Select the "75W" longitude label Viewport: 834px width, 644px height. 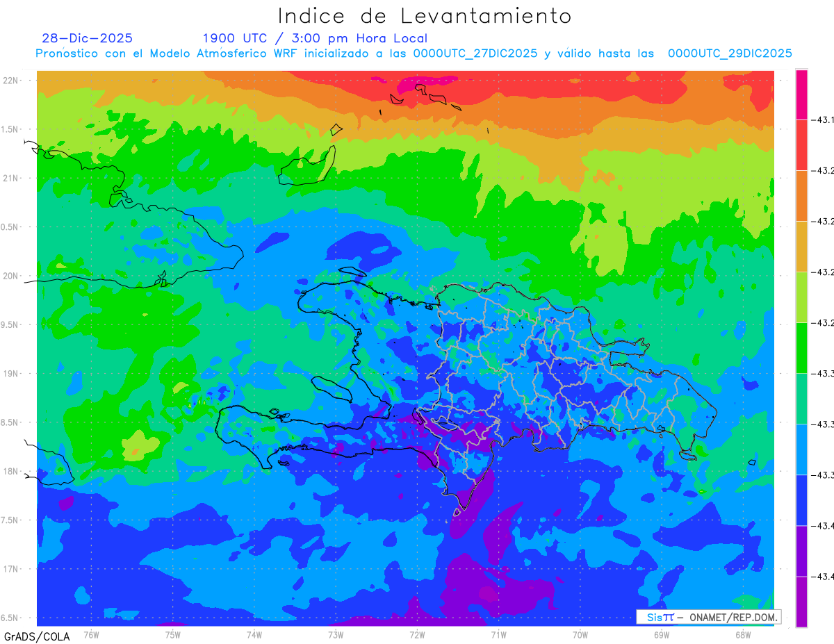173,635
